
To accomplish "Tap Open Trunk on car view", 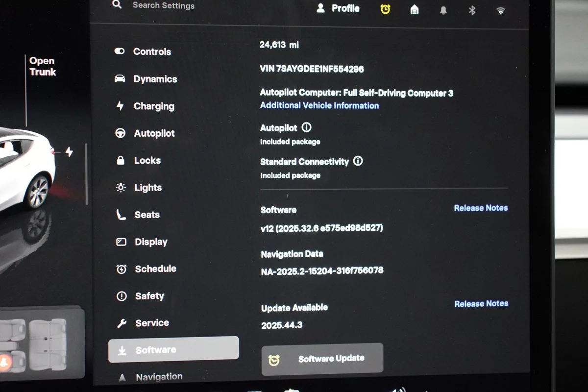I will pyautogui.click(x=43, y=67).
